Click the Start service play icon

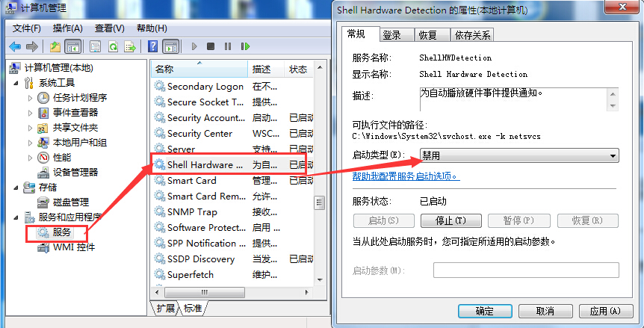[x=194, y=46]
